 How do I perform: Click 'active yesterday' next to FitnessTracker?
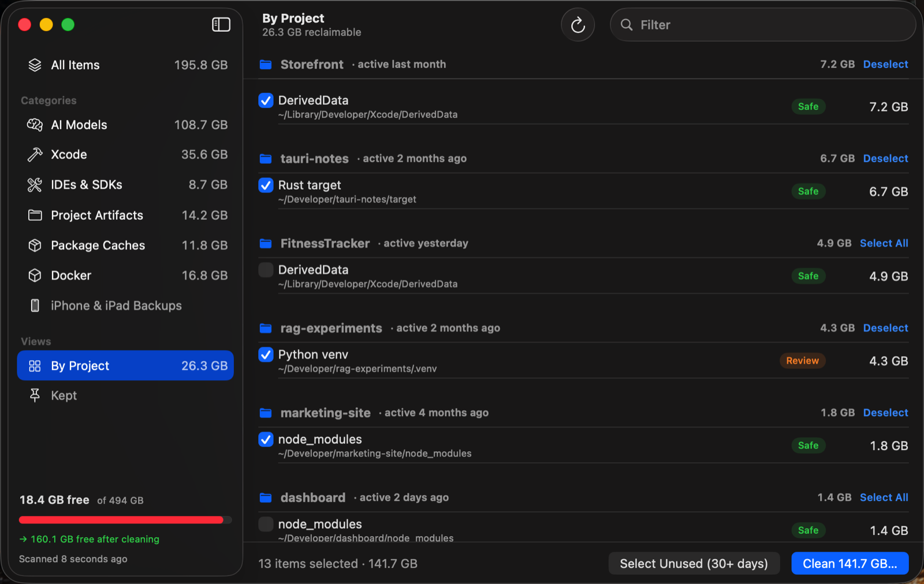click(x=426, y=243)
